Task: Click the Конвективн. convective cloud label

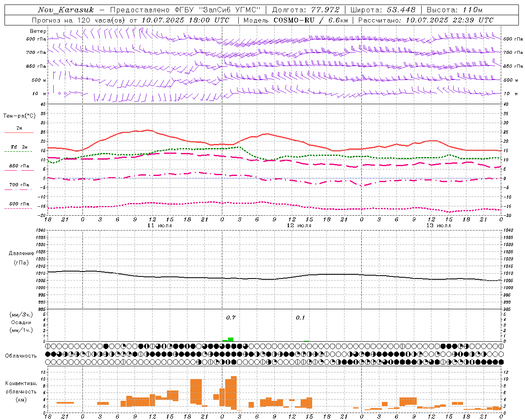Action: (21, 383)
